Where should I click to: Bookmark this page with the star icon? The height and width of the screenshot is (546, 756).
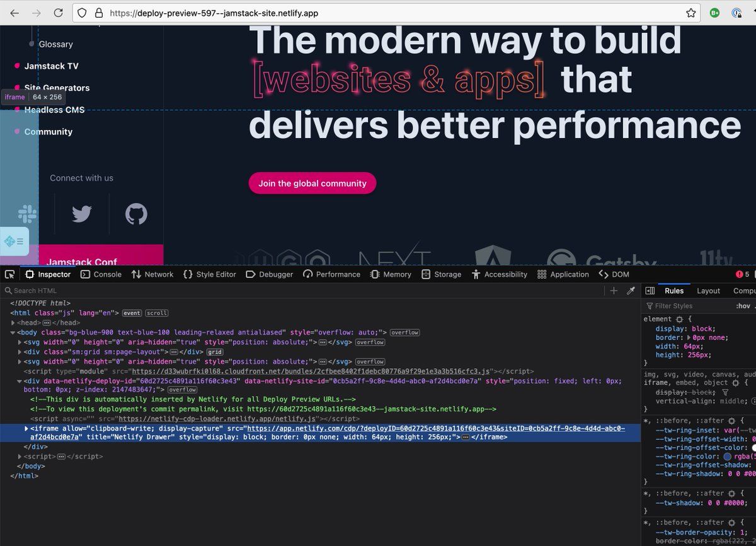click(690, 13)
